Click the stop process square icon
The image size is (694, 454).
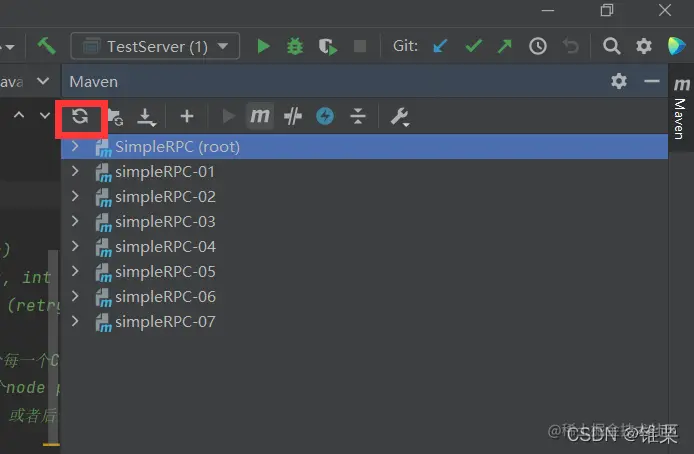(360, 46)
